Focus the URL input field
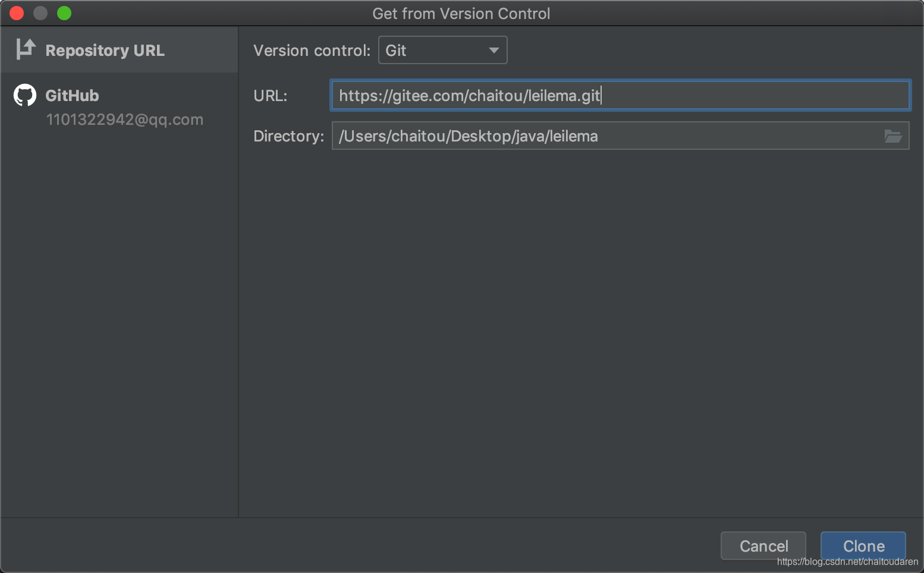This screenshot has width=924, height=573. 620,95
